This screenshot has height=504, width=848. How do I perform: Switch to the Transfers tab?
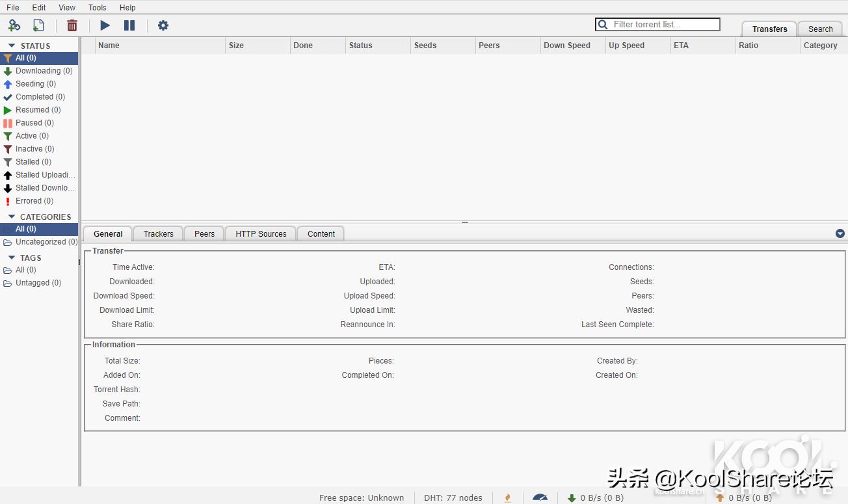770,29
